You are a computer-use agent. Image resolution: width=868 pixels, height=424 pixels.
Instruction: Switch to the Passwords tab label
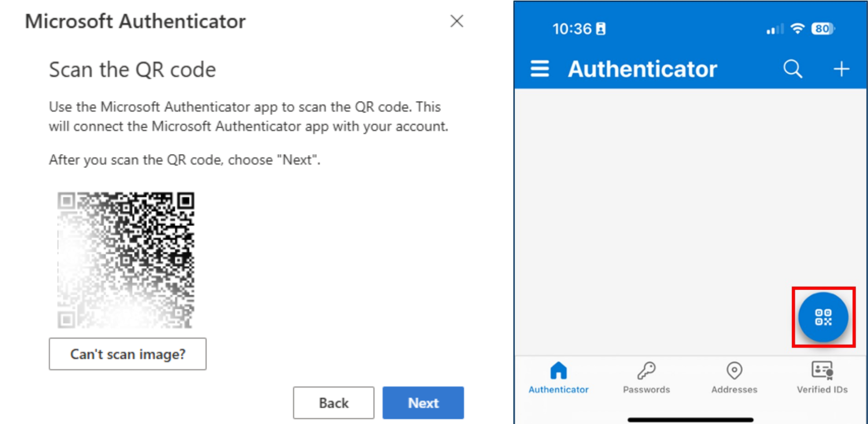point(646,389)
